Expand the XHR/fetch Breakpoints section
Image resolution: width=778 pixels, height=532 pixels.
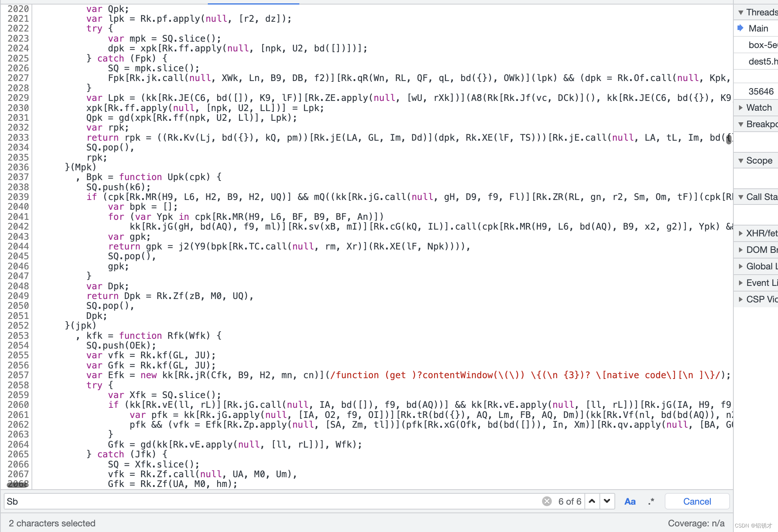coord(755,233)
